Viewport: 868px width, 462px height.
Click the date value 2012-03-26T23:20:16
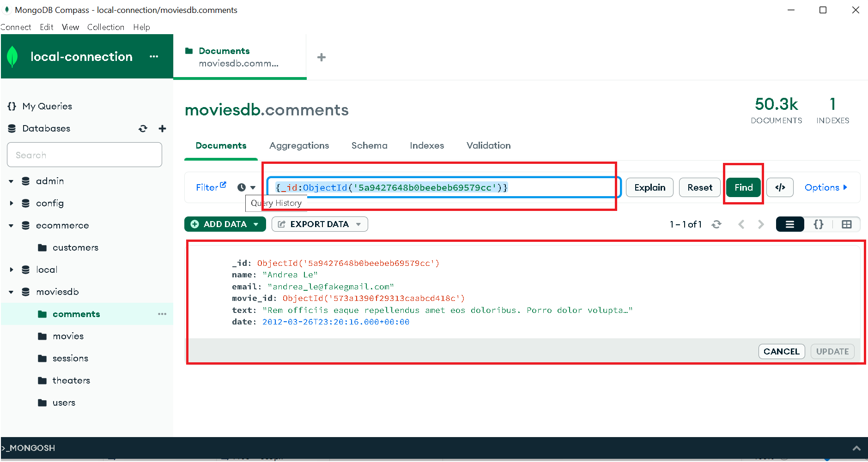(x=336, y=322)
